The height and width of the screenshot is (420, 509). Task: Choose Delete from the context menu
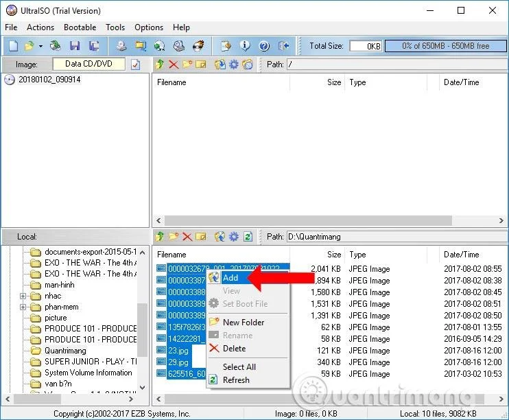point(248,348)
